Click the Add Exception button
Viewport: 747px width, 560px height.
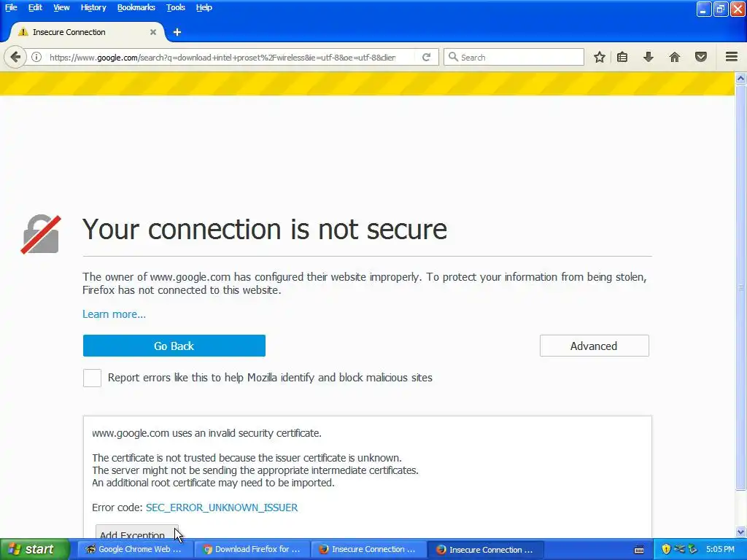point(136,532)
